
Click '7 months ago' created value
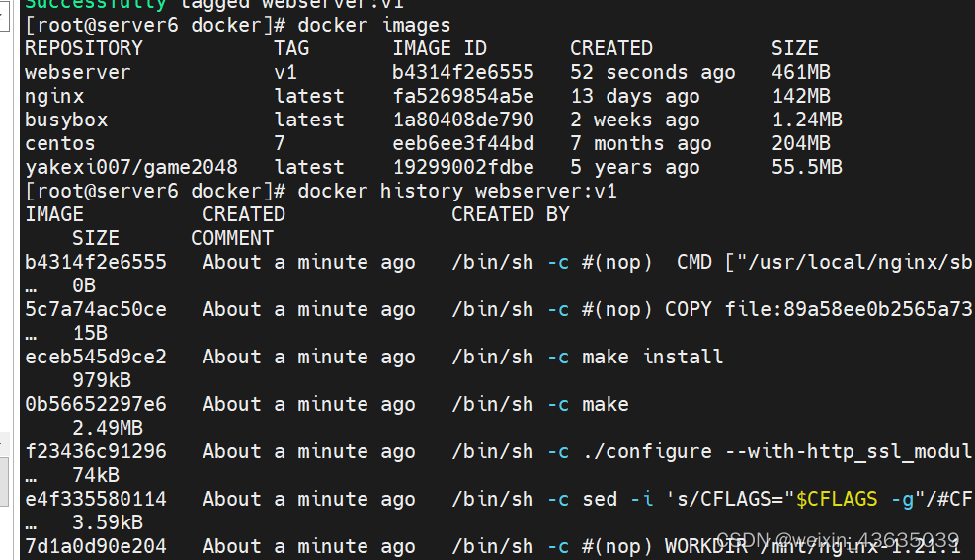point(641,143)
